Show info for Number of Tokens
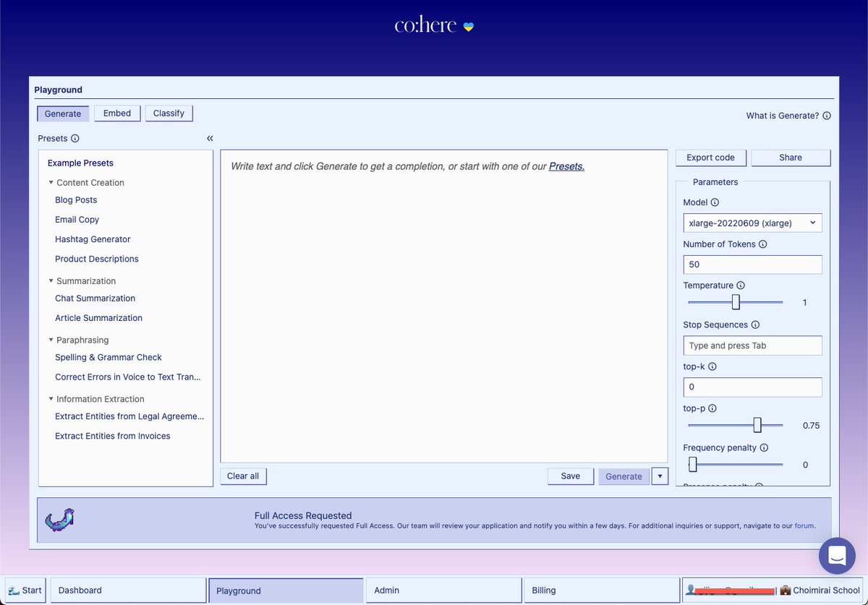This screenshot has height=605, width=868. coord(763,244)
